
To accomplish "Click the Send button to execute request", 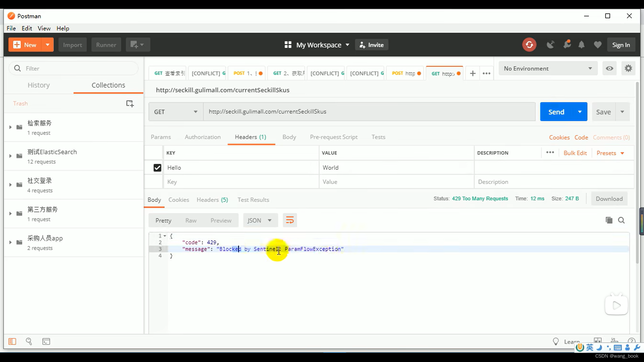I will (556, 112).
